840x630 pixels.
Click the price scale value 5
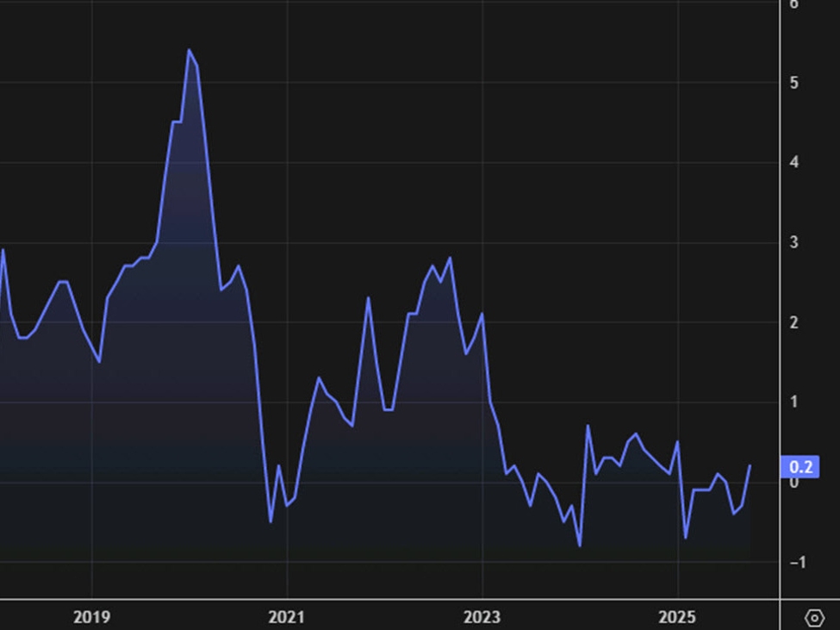pos(794,83)
